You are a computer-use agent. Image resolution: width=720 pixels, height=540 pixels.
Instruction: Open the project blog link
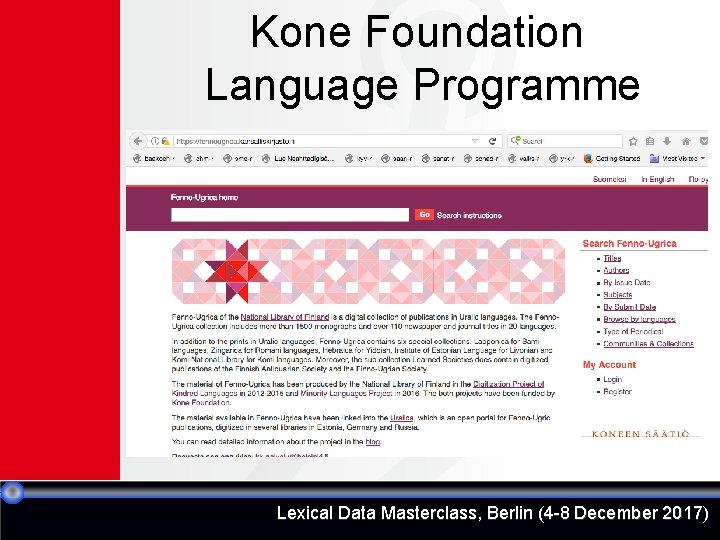372,442
